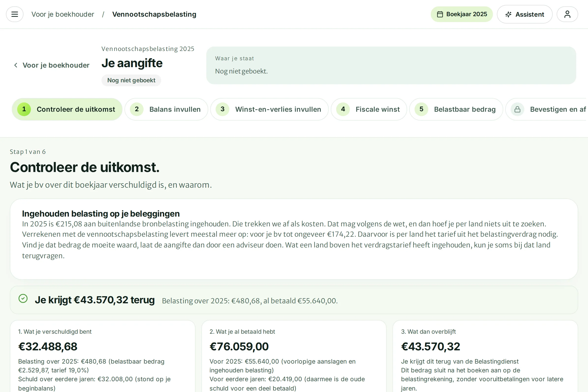The width and height of the screenshot is (588, 392).
Task: Click the heading Ingehouden belasting op je beleggingen
Action: pyautogui.click(x=101, y=213)
